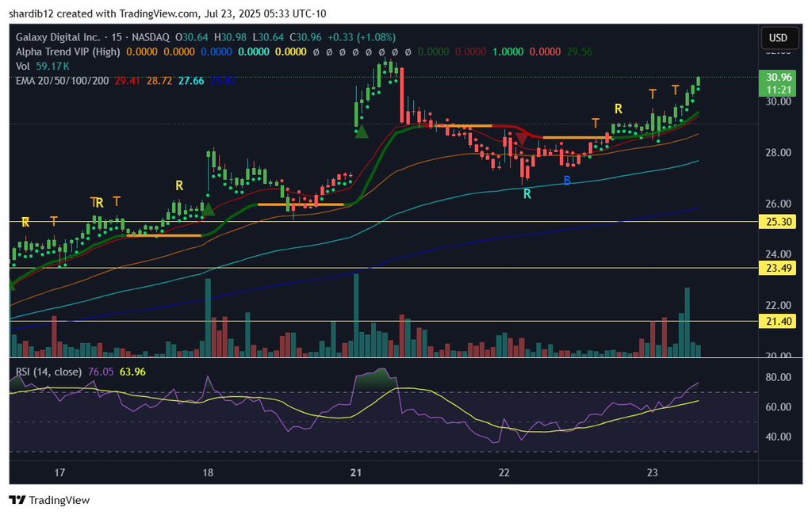This screenshot has height=515, width=812.
Task: Click date label 21 on time axis
Action: click(x=356, y=472)
